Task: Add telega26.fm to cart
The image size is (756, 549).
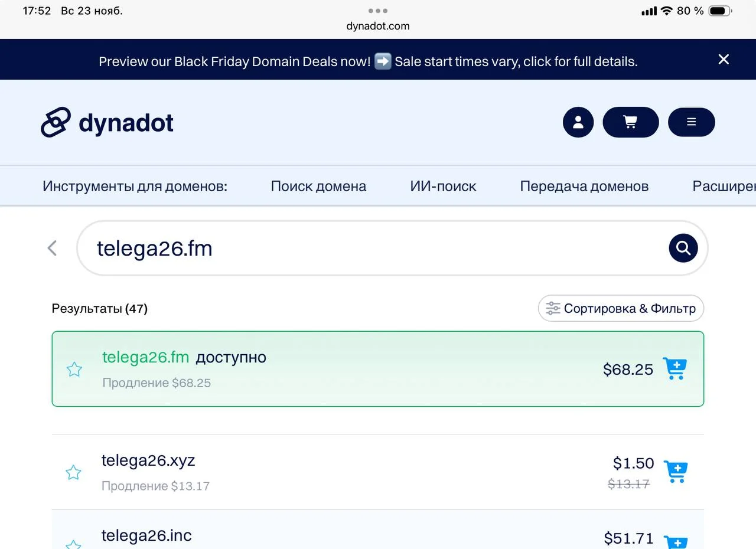Action: (674, 369)
